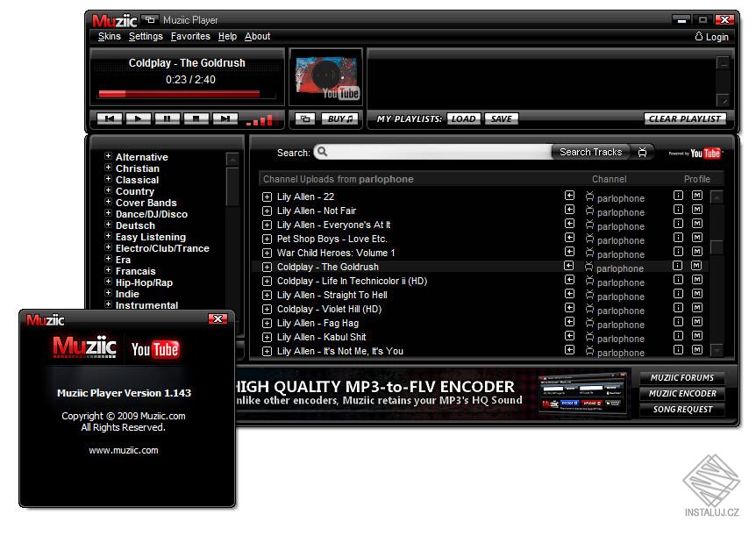
Task: Expand the Alternative genre
Action: (x=108, y=156)
